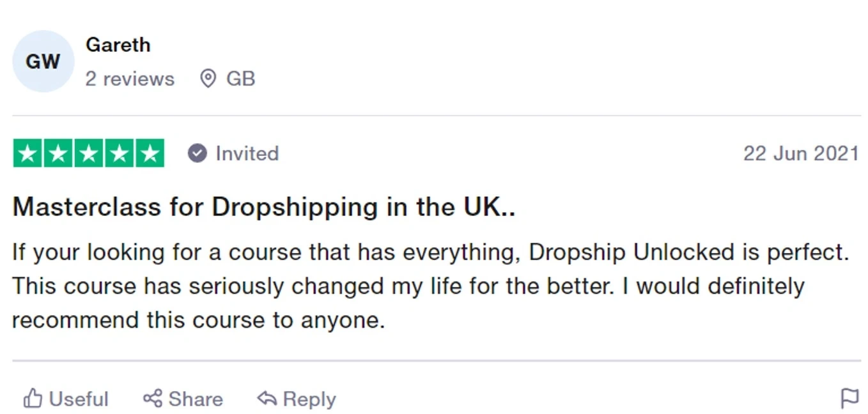Click the reply arrow icon
This screenshot has width=868, height=414.
click(x=267, y=399)
